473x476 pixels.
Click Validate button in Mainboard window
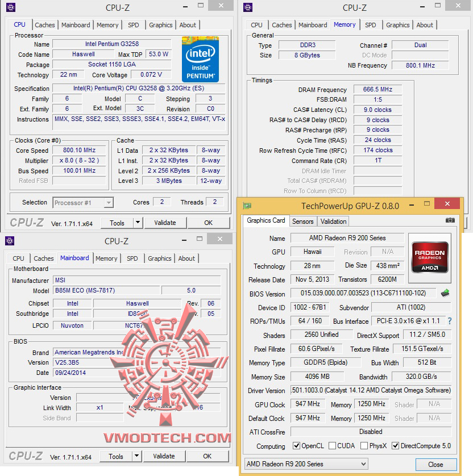click(x=164, y=456)
